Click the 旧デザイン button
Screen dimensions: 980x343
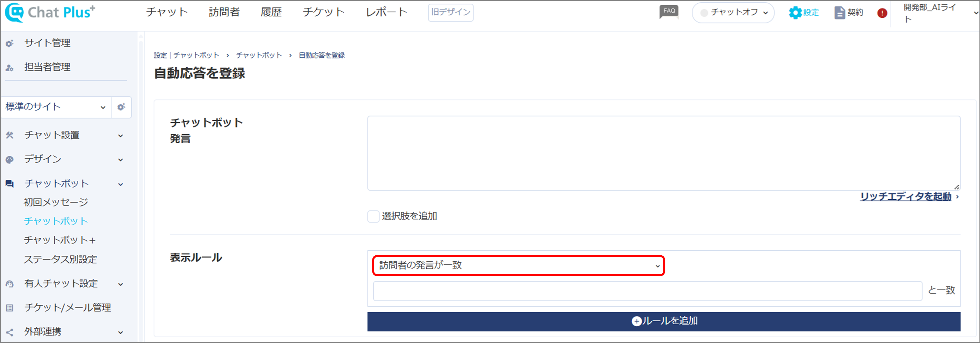[450, 13]
